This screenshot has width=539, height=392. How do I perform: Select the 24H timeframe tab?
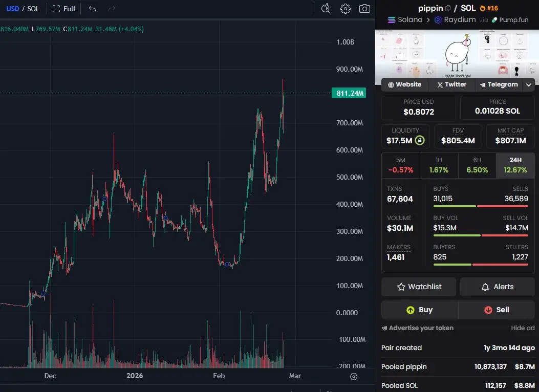(x=515, y=165)
